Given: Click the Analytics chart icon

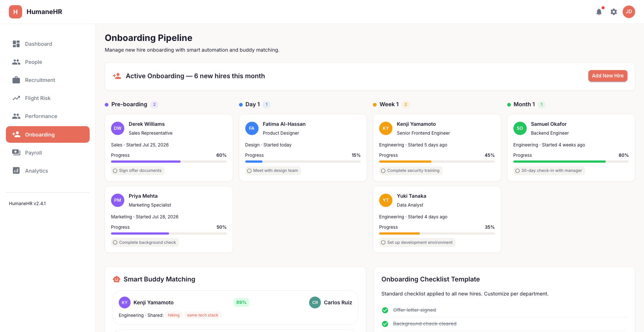Looking at the screenshot, I should pyautogui.click(x=16, y=170).
